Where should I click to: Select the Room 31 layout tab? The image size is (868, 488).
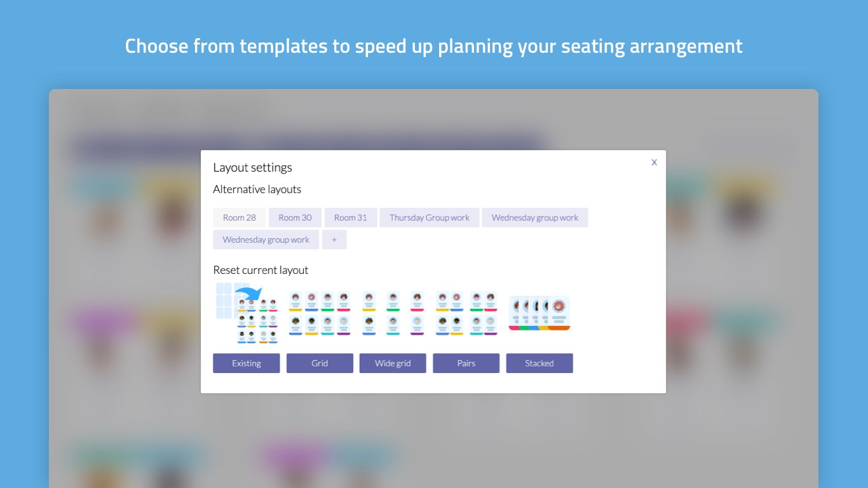(x=351, y=217)
